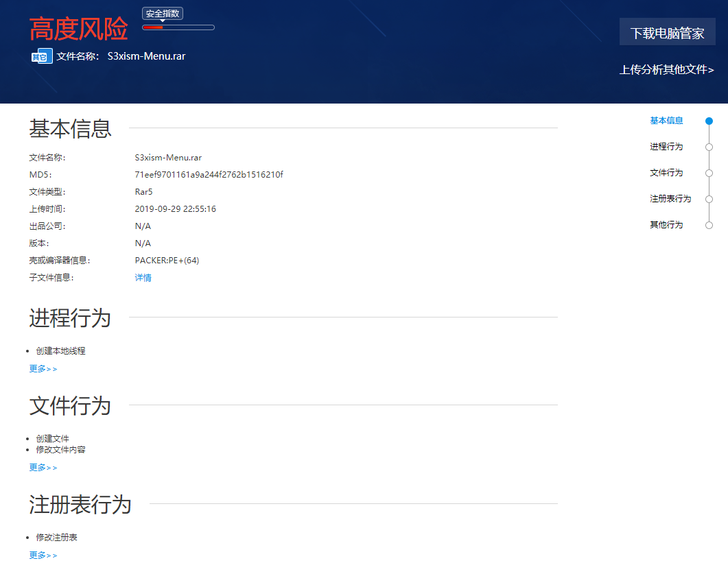
Task: Click the N/A value for 出品公司
Action: tap(143, 226)
